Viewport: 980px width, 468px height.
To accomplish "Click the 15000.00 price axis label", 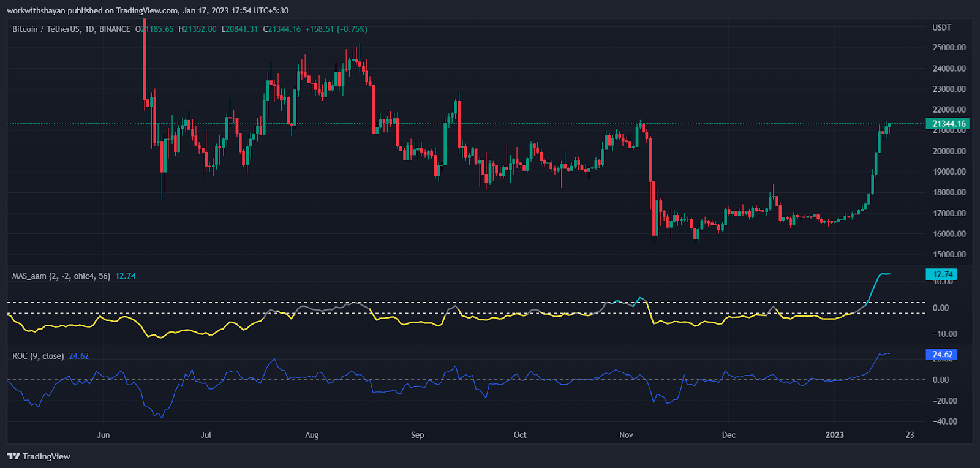I will pyautogui.click(x=949, y=254).
